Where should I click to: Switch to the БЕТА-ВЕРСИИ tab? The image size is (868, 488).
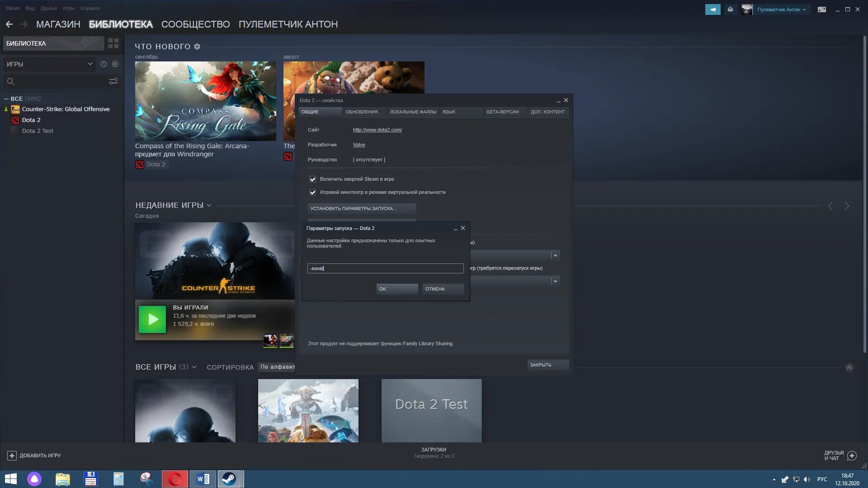coord(502,112)
